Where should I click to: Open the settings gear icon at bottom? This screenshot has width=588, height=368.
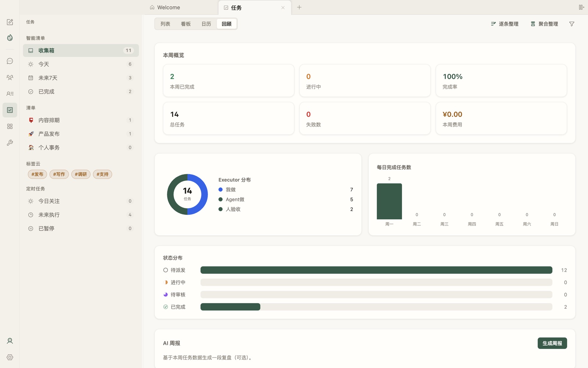[x=10, y=357]
